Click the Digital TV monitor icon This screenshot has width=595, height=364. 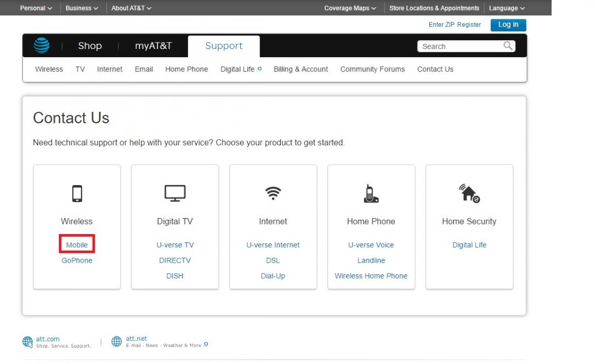(175, 193)
